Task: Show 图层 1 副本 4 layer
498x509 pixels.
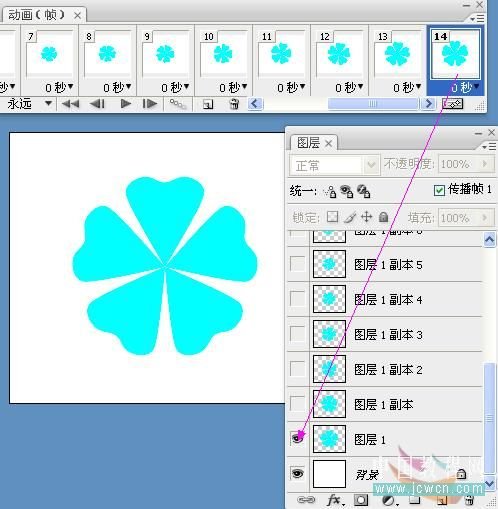Action: coord(297,299)
